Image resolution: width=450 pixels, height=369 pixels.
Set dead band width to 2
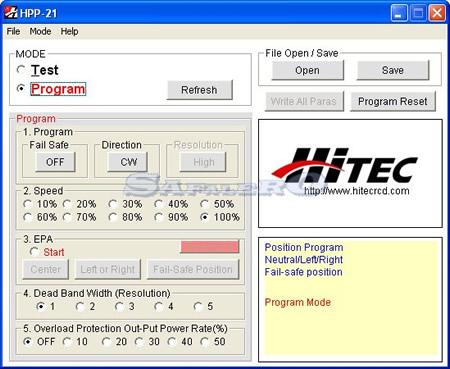pos(80,306)
